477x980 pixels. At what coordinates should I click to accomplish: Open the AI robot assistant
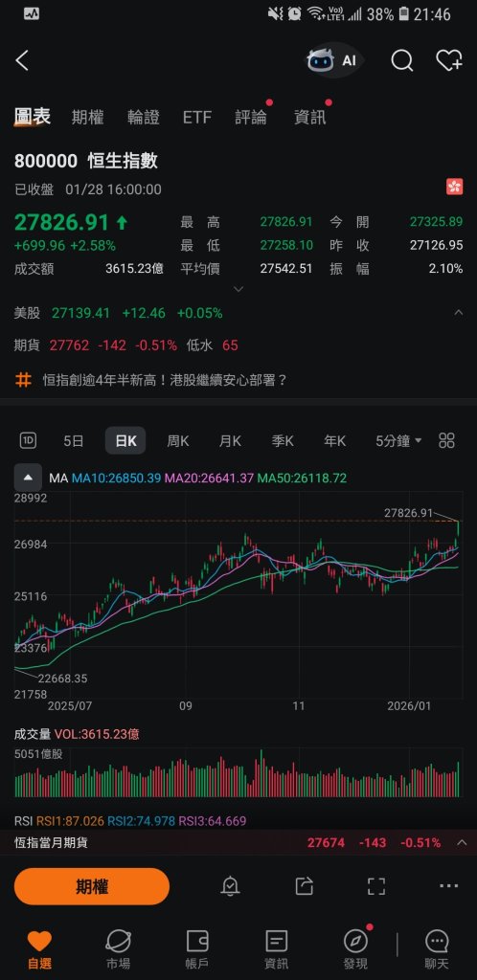(x=333, y=60)
